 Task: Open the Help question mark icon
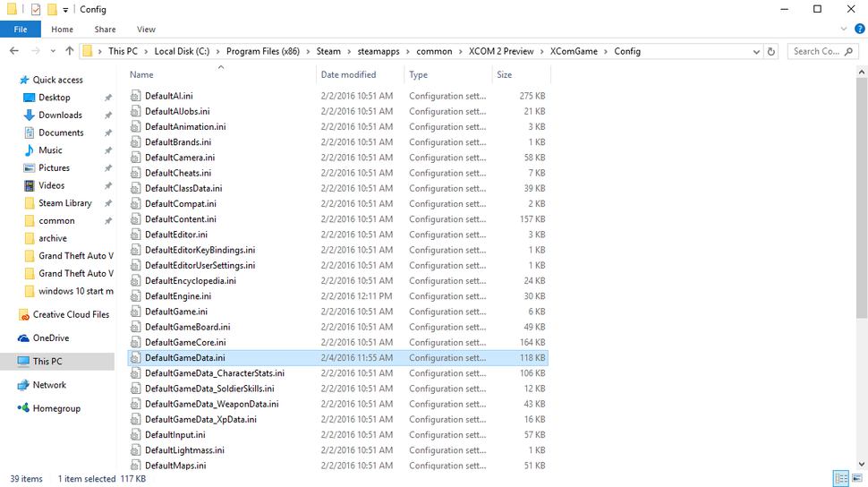tap(859, 29)
